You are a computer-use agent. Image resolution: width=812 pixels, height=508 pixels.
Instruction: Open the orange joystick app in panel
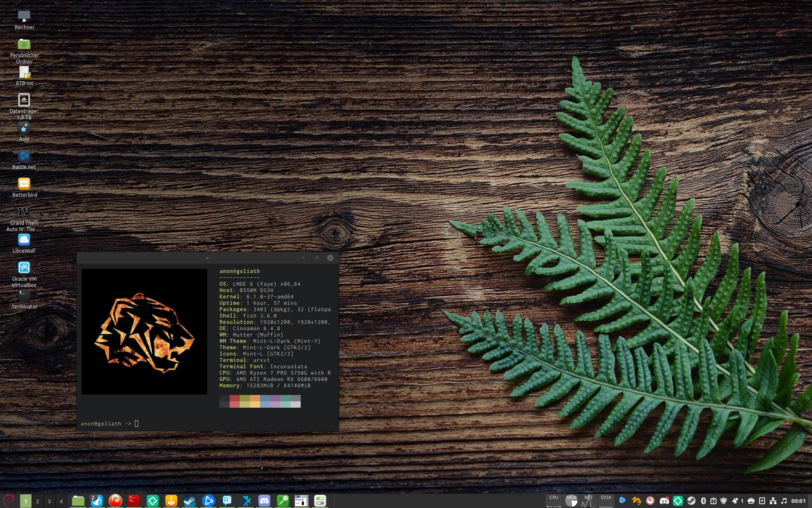click(x=171, y=501)
